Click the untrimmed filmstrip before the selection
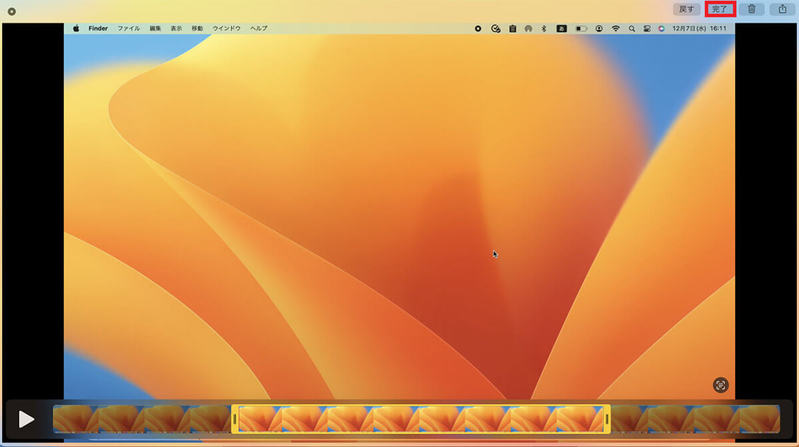The height and width of the screenshot is (447, 799). coord(142,419)
